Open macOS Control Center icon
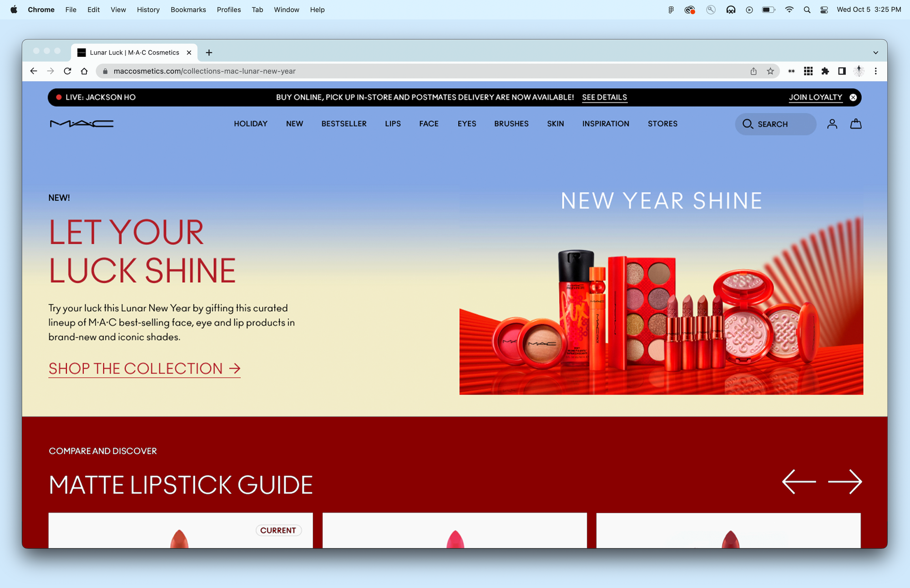This screenshot has height=588, width=910. pos(824,10)
